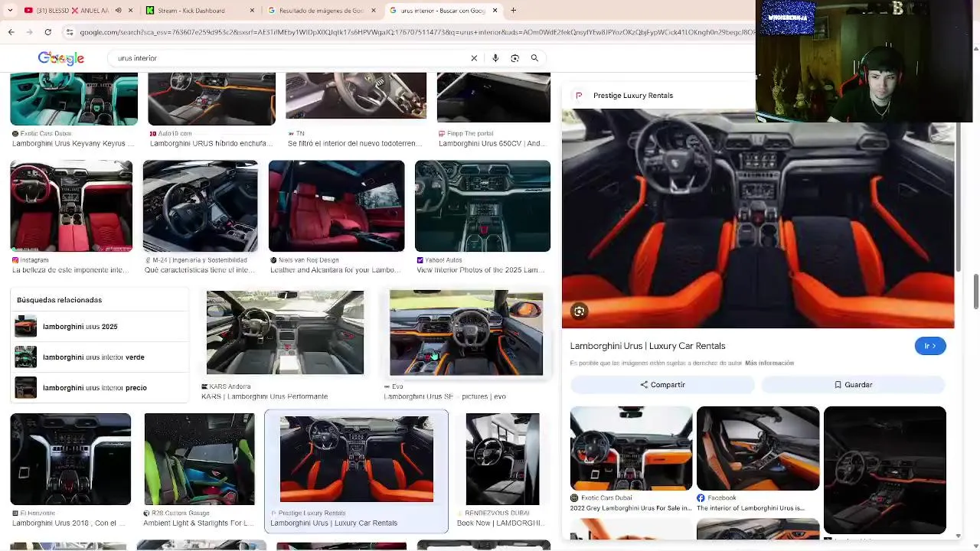Open Exotic Cars Dubai 2022 Grey Urus related image
This screenshot has width=980, height=551.
pos(632,448)
